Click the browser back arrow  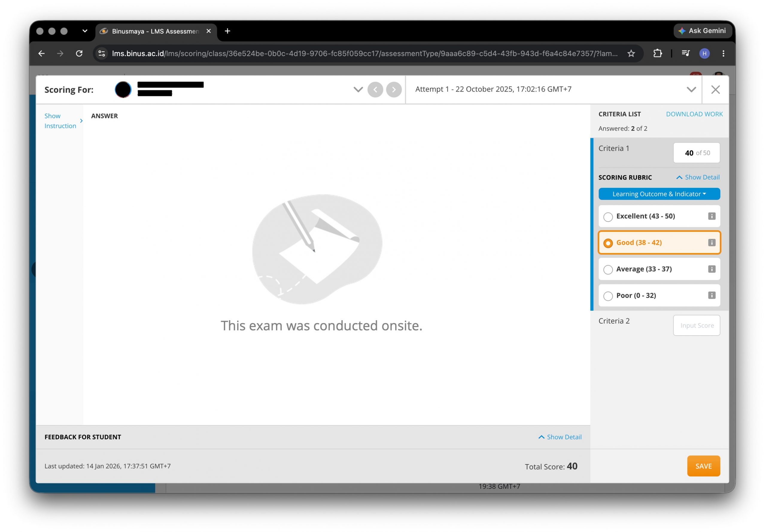coord(41,53)
